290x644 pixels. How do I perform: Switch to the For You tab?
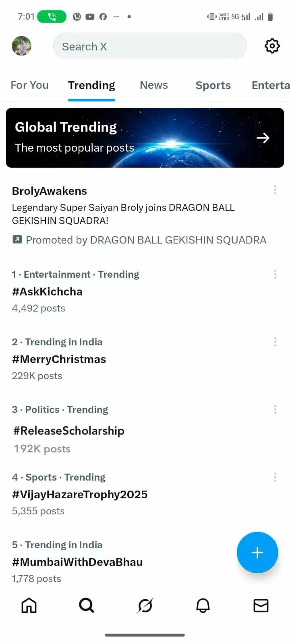tap(29, 85)
